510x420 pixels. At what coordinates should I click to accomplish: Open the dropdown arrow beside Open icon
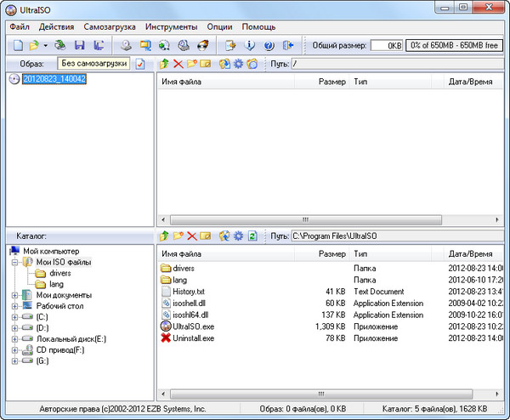(45, 45)
